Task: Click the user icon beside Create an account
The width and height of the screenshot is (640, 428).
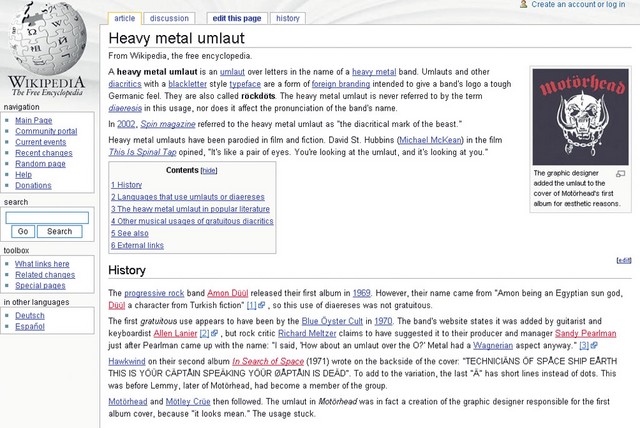Action: (x=523, y=4)
